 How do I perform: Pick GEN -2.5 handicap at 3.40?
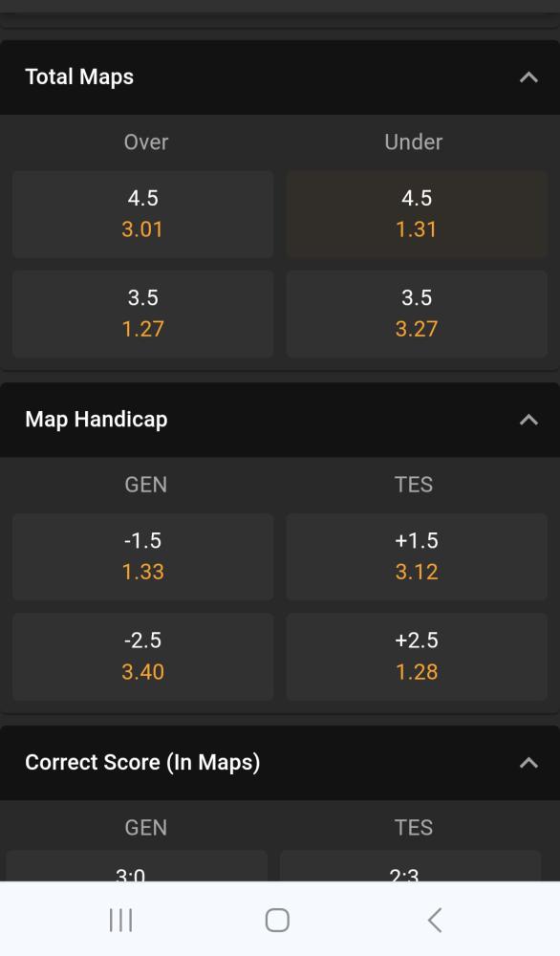click(142, 657)
